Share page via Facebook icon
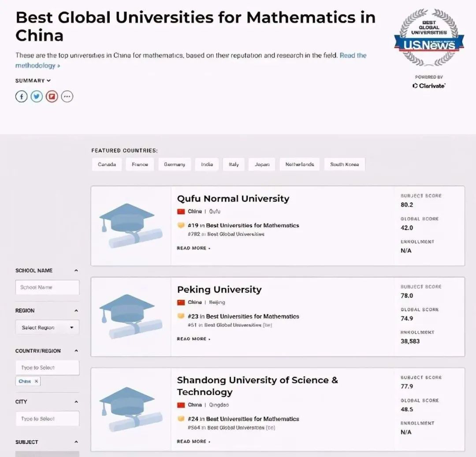Viewport: 476px width, 457px height. coord(22,96)
